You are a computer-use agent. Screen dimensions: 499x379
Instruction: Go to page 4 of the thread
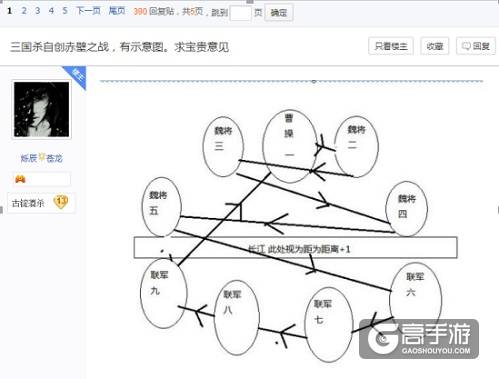coord(51,11)
